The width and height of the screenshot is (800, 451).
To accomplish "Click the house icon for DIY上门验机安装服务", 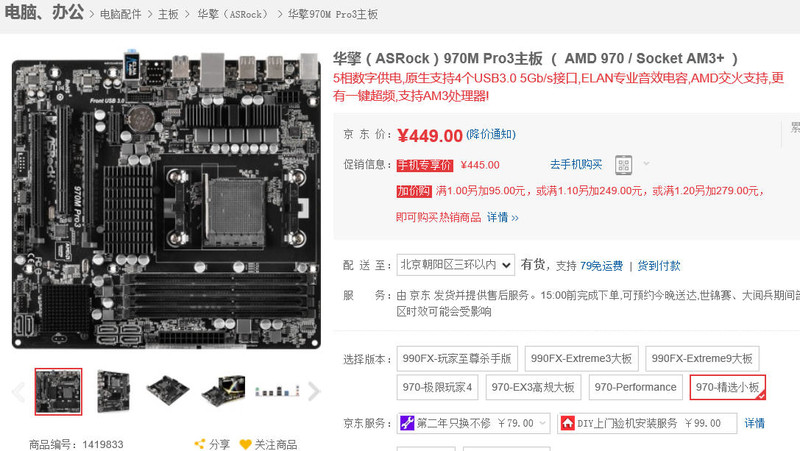I will tap(567, 423).
